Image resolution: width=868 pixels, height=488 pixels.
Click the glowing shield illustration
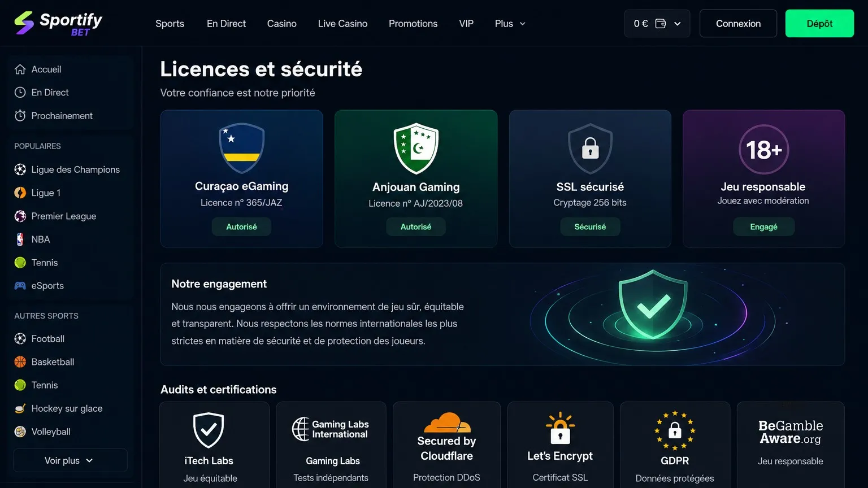(653, 305)
